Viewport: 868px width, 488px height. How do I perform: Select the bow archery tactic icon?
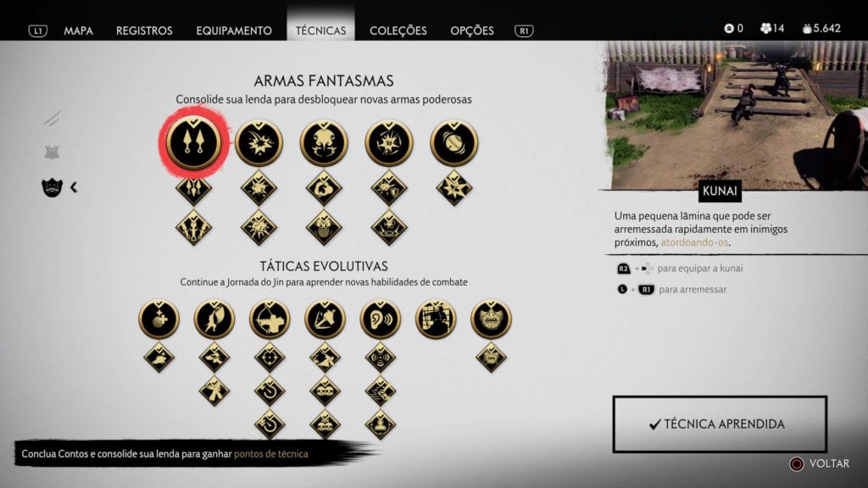click(x=270, y=319)
